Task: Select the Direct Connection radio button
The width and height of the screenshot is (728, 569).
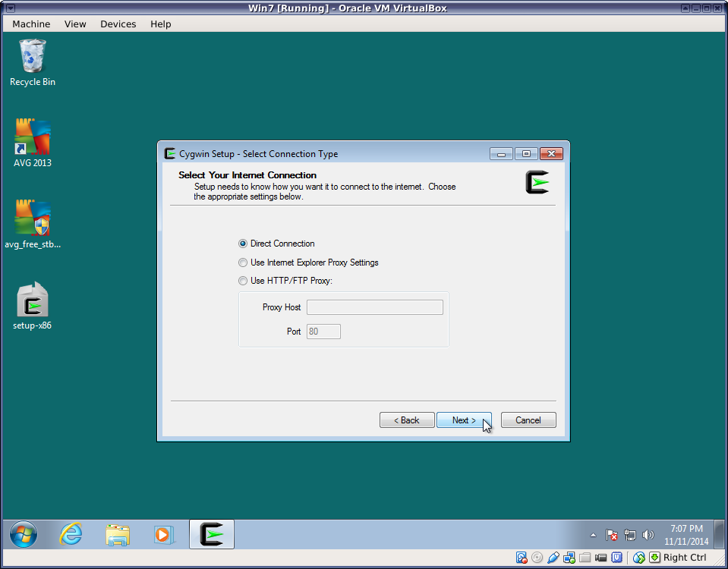Action: [243, 244]
